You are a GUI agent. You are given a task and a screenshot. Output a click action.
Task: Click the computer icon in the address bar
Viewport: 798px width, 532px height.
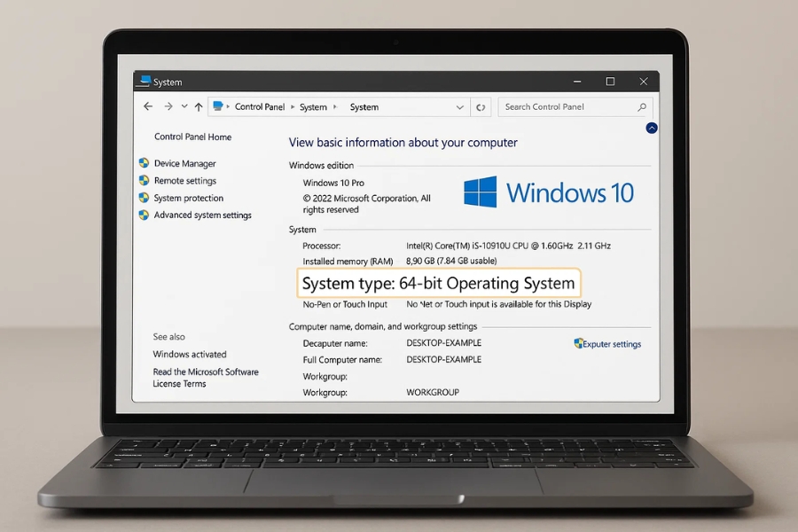[218, 106]
